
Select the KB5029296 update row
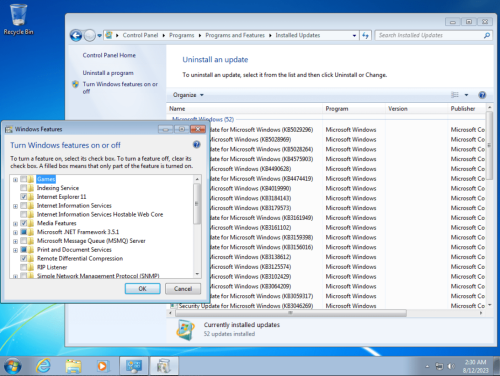pos(327,130)
